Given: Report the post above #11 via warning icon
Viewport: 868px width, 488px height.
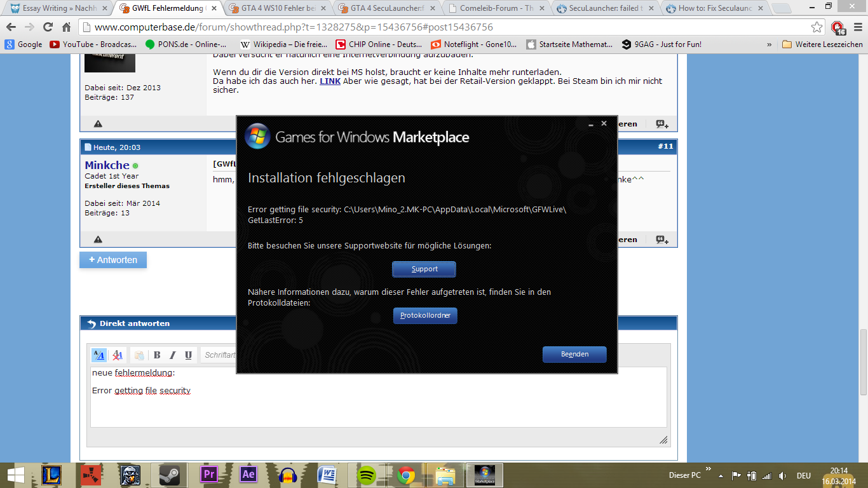Looking at the screenshot, I should click(98, 124).
